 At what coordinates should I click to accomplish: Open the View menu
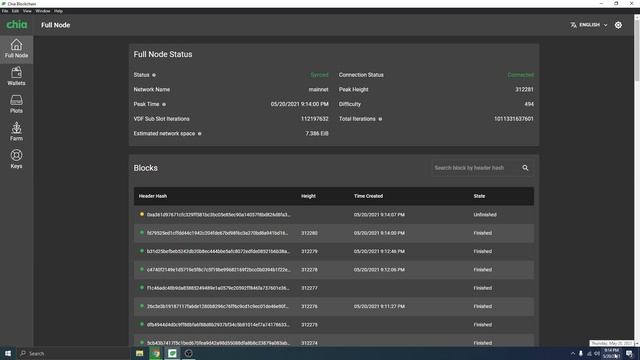27,11
